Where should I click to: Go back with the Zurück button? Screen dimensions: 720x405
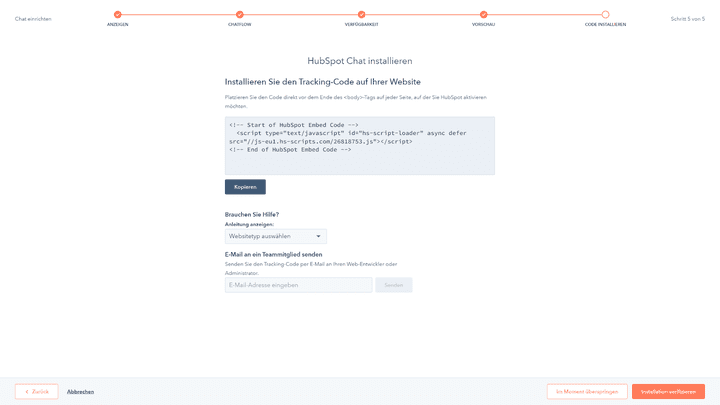point(37,392)
